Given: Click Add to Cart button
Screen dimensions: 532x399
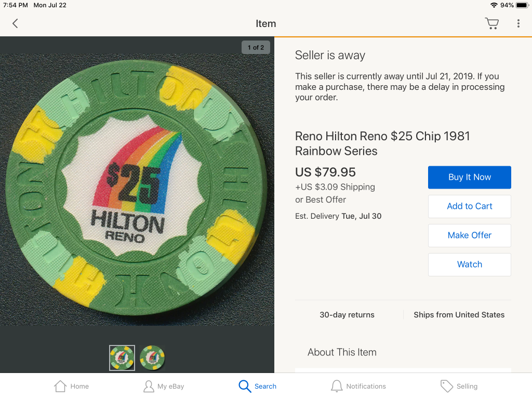Looking at the screenshot, I should tap(469, 206).
